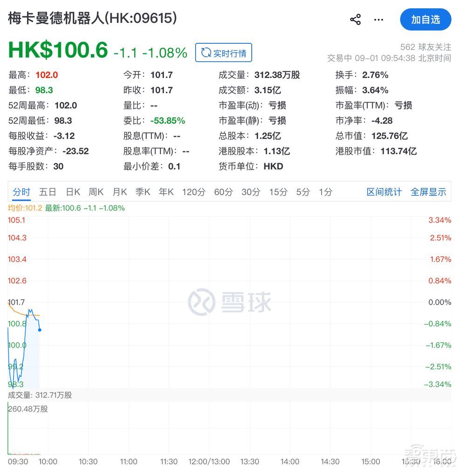
Task: Show the 季K chart tab
Action: (x=143, y=192)
